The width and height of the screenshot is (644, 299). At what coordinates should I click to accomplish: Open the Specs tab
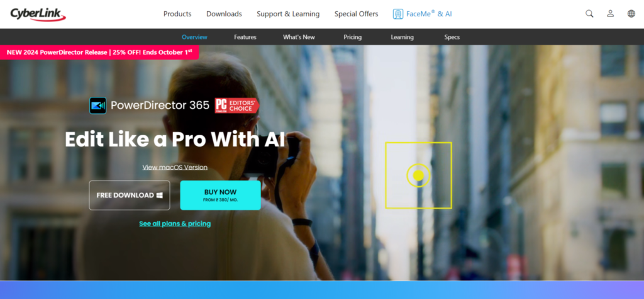pos(452,37)
